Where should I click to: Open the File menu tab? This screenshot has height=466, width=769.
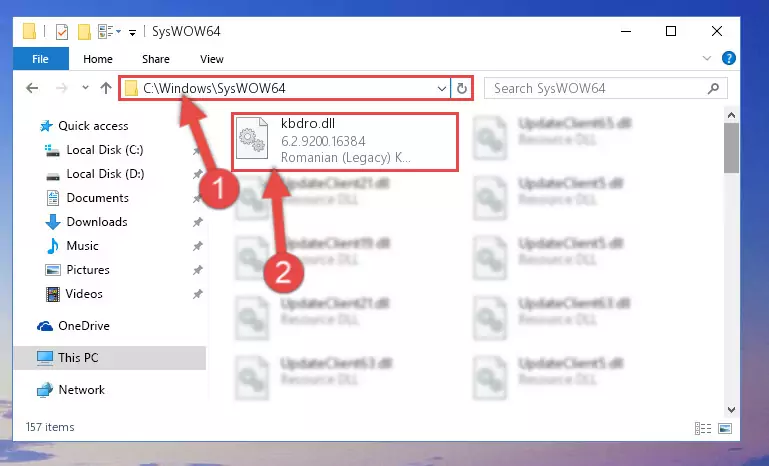pos(41,59)
